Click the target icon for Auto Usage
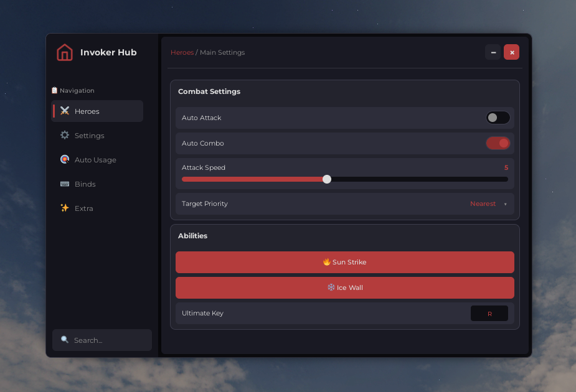The height and width of the screenshot is (392, 576). coord(65,160)
